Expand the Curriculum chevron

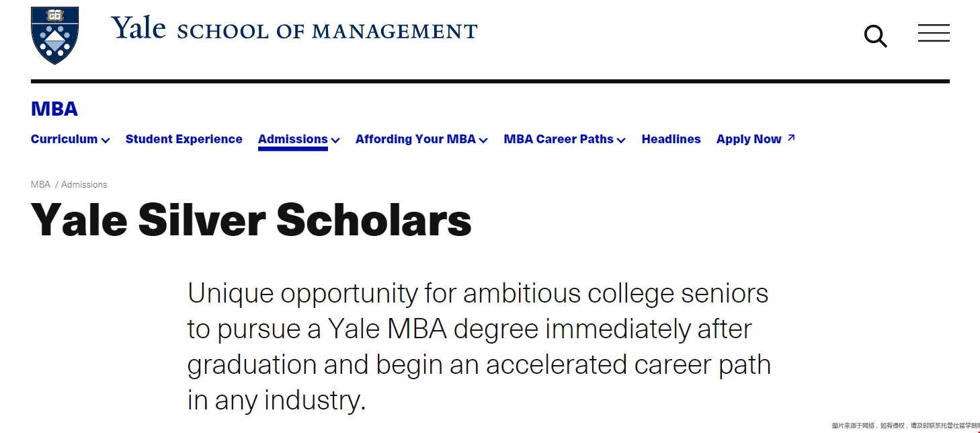tap(106, 140)
